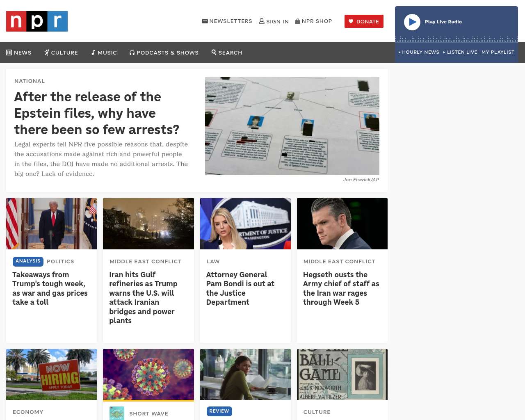Image resolution: width=525 pixels, height=420 pixels.
Task: Click the Now Hiring economy thumbnail
Action: click(51, 374)
